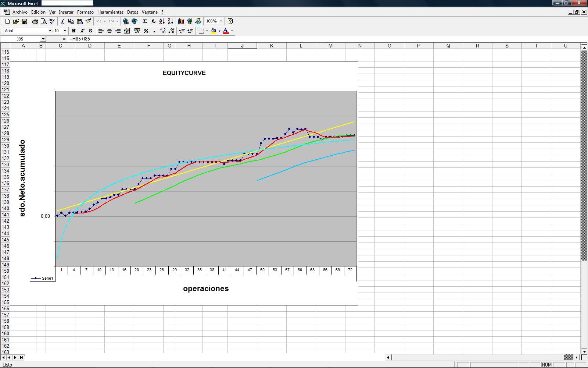This screenshot has width=588, height=368.
Task: Open the Insertar menu
Action: pos(66,12)
